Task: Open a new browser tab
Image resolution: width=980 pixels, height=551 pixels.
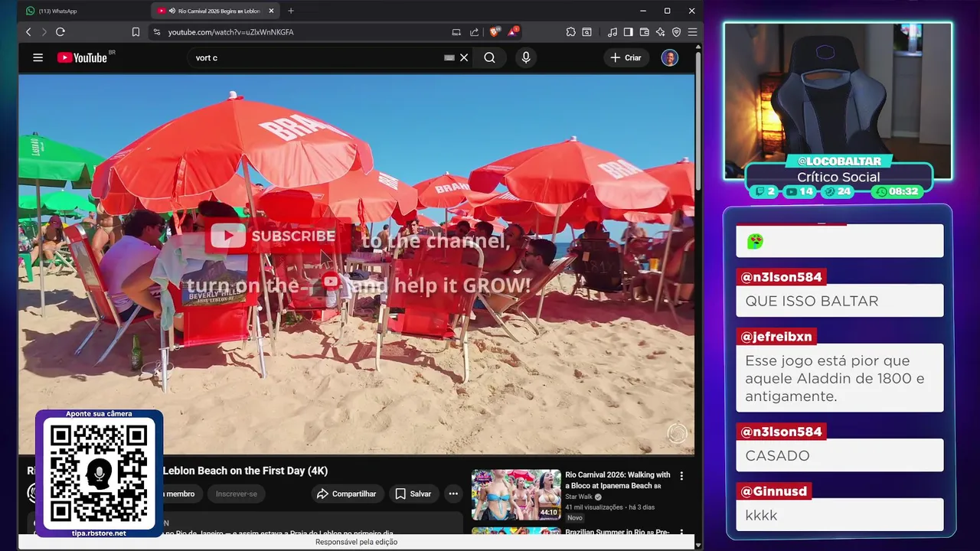Action: point(291,11)
